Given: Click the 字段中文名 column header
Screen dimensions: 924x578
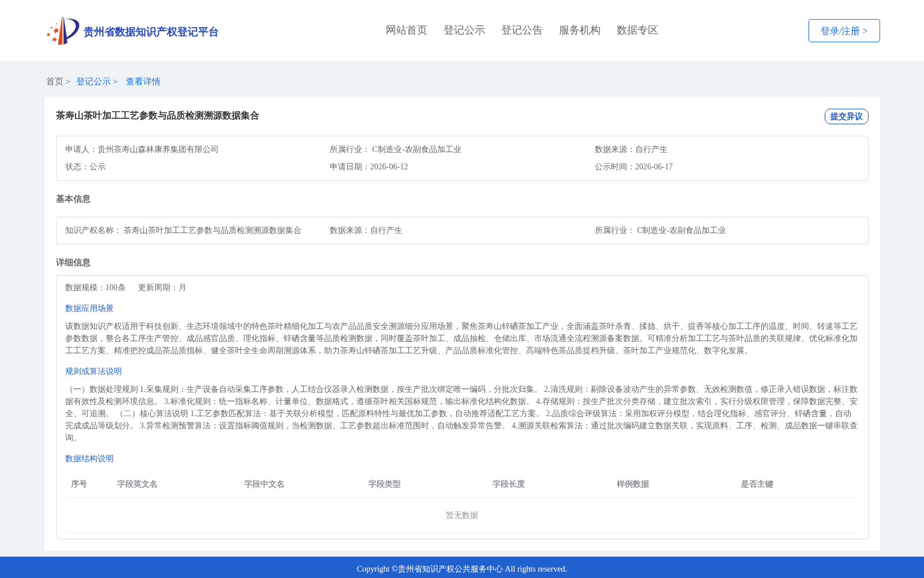Looking at the screenshot, I should point(264,484).
